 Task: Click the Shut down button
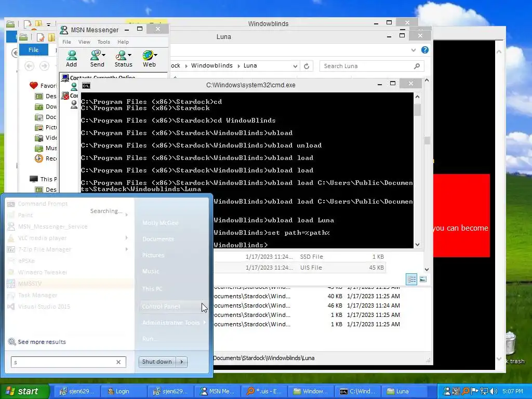[157, 362]
